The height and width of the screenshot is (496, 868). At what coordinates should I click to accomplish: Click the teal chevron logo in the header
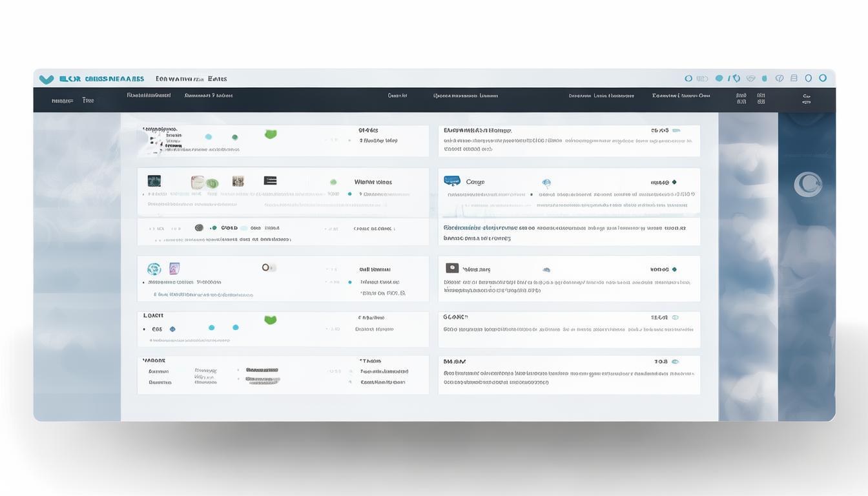point(46,79)
